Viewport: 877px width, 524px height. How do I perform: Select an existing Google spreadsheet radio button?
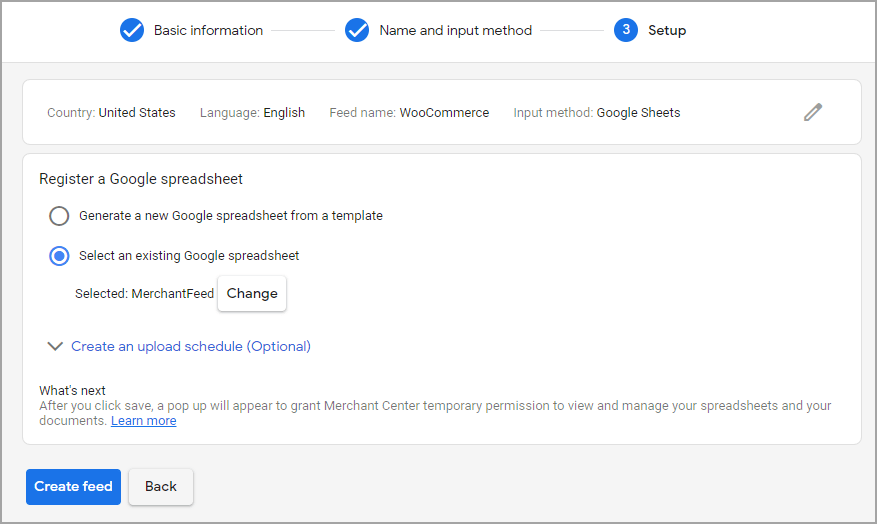pos(59,256)
